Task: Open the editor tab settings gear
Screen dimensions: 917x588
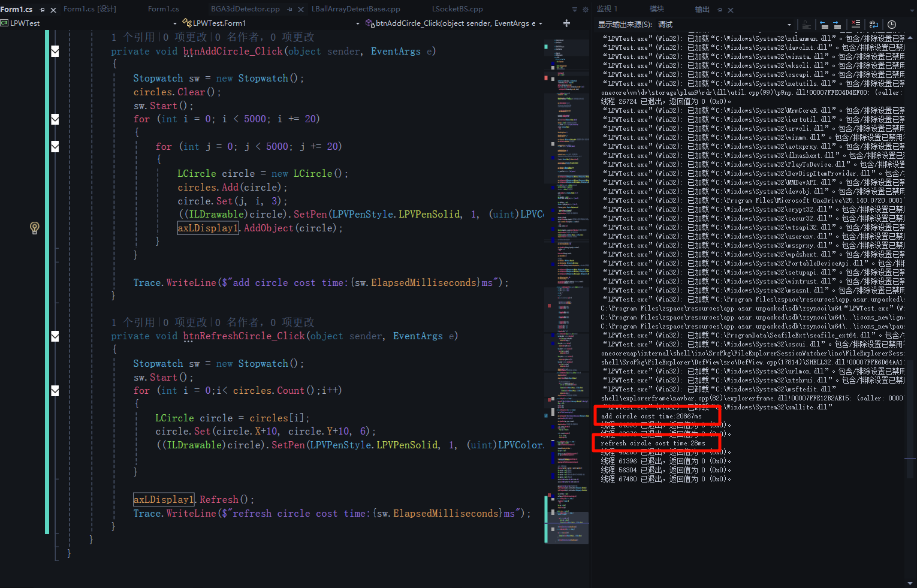Action: pos(586,10)
